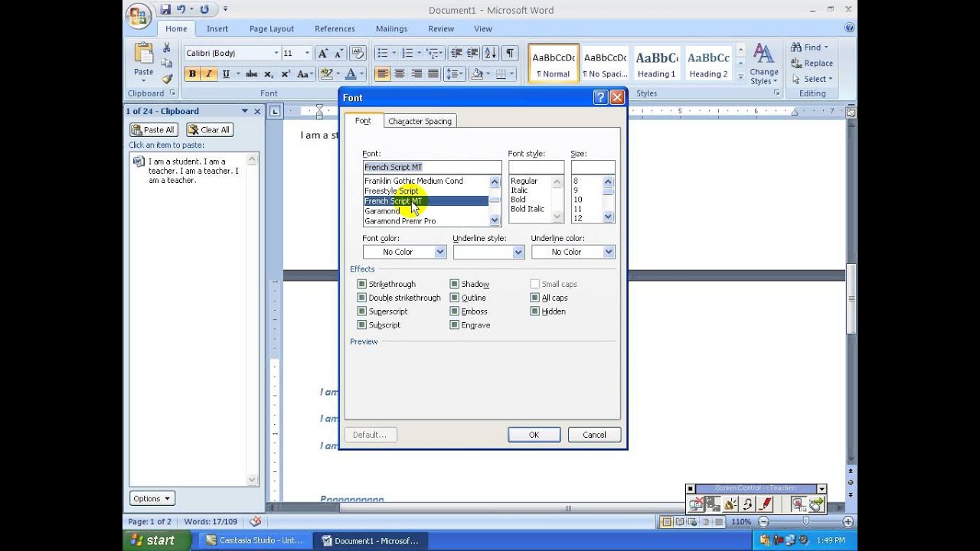
Task: Open the Office button menu
Action: coord(139,16)
